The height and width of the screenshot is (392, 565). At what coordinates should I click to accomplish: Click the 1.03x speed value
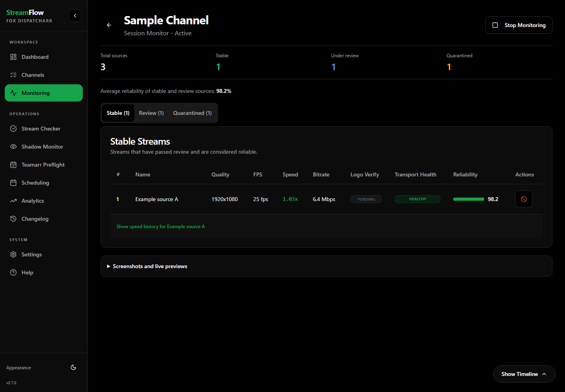point(290,199)
